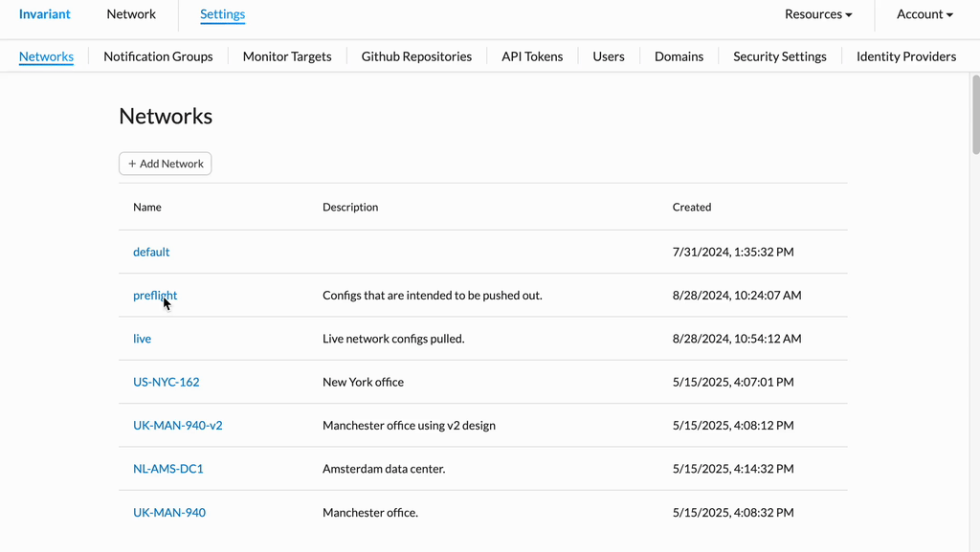
Task: Open the US-NYC-162 network
Action: (167, 382)
